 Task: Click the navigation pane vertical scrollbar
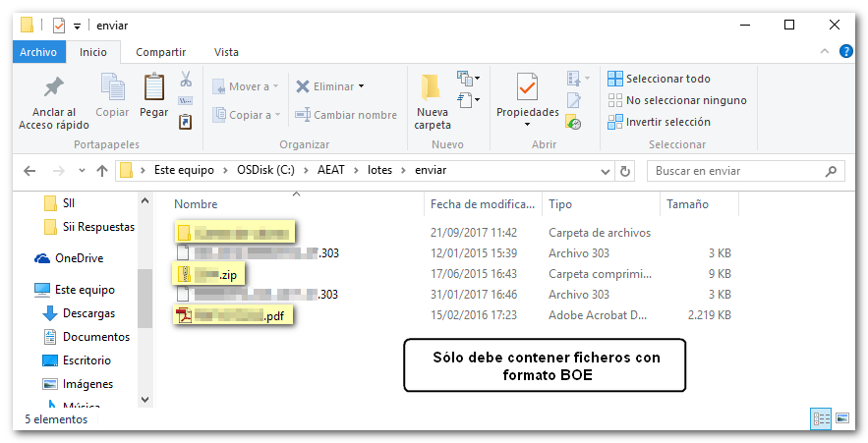pyautogui.click(x=145, y=295)
